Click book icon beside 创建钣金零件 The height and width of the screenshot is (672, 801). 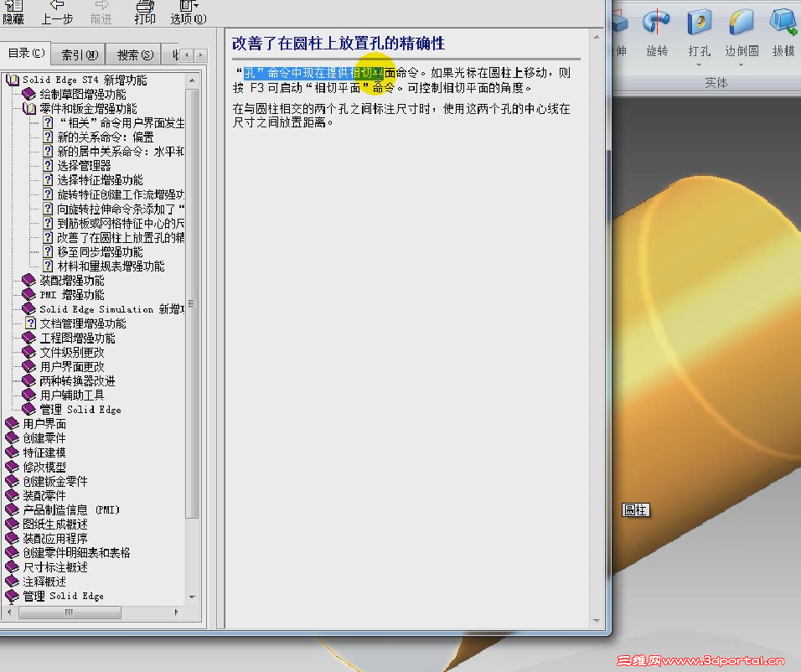[x=12, y=481]
